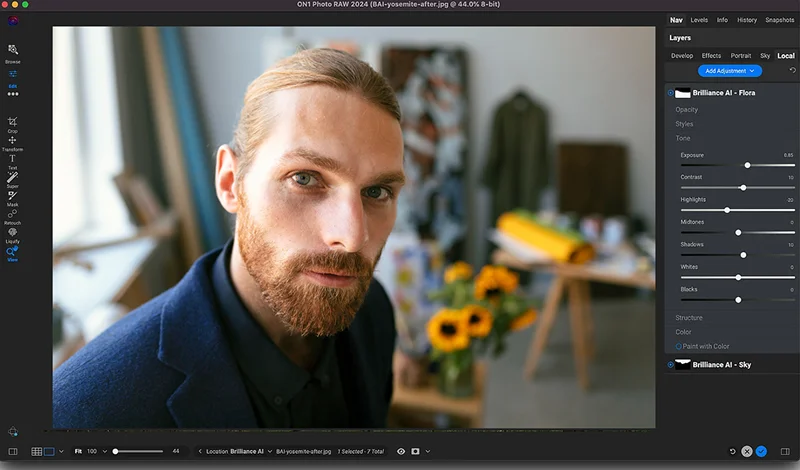Click the Fit zoom button
The image size is (800, 470).
click(77, 452)
